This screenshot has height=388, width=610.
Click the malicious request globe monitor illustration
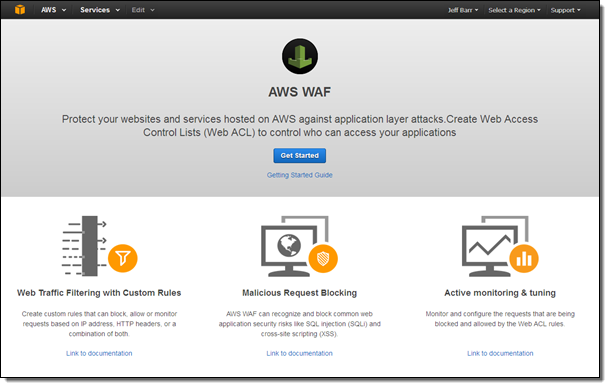pos(299,246)
